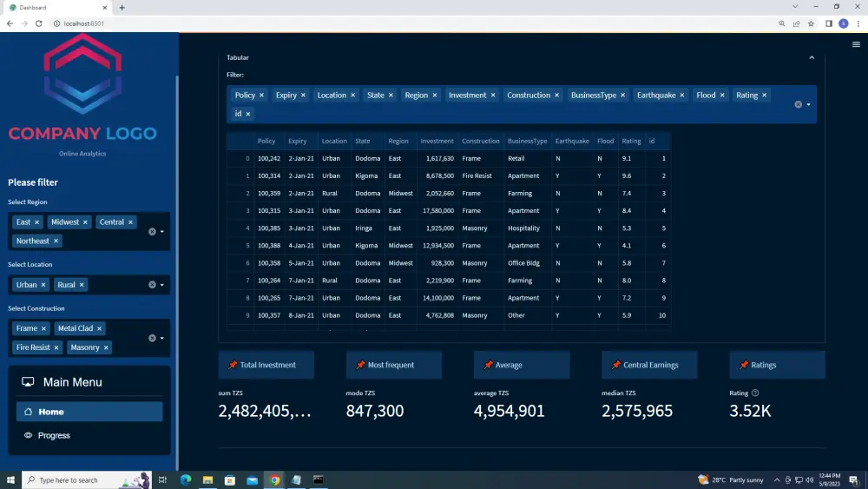Select Home in Main Menu
Screen dimensions: 868x489
click(x=89, y=412)
